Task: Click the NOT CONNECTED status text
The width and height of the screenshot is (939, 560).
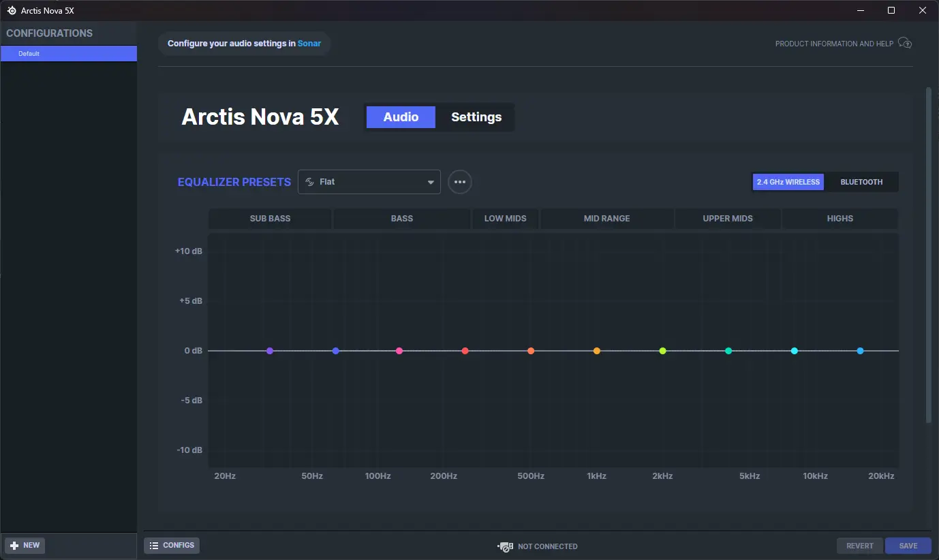Action: 548,546
